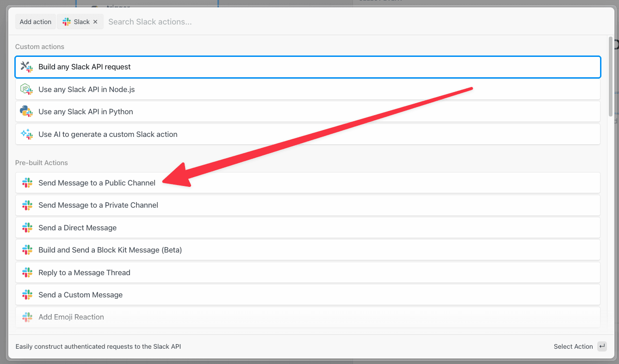Select Send Message to a Public Channel
619x364 pixels.
tap(308, 183)
